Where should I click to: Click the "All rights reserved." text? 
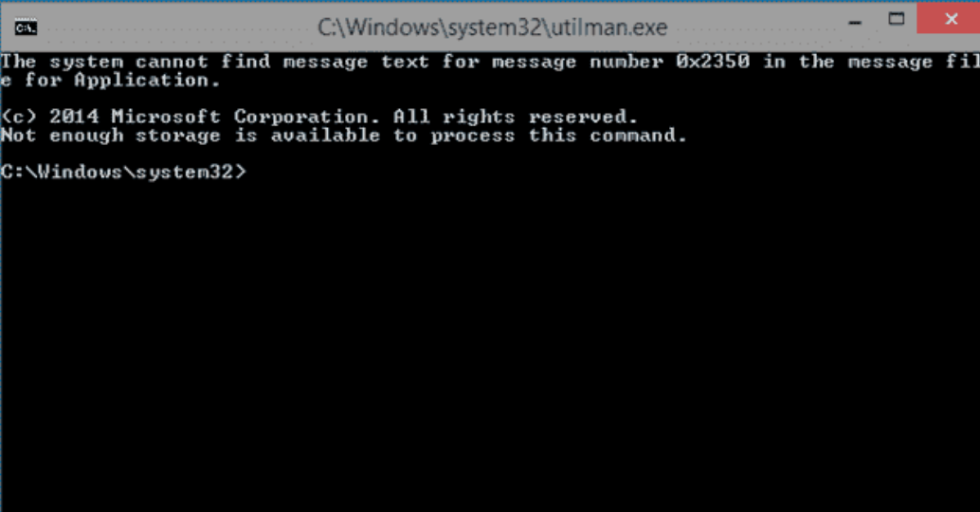tap(515, 117)
